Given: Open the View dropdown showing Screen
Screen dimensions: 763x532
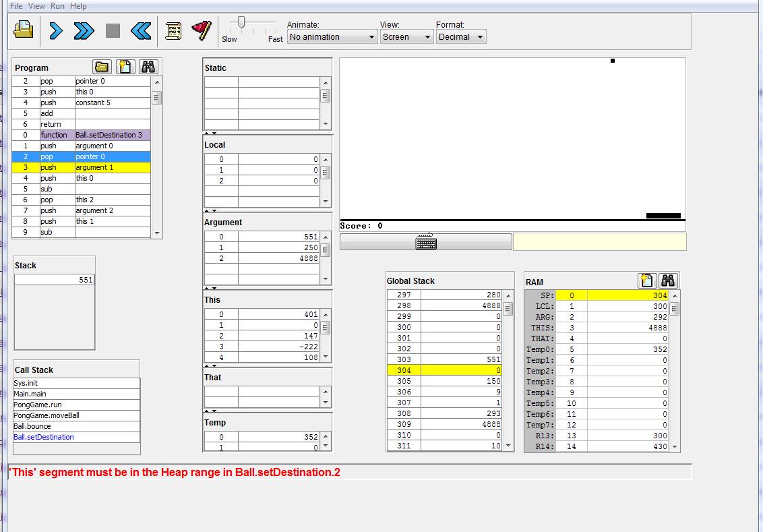Looking at the screenshot, I should (406, 37).
